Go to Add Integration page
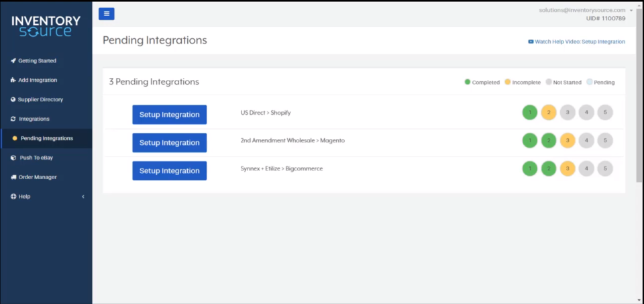The width and height of the screenshot is (644, 304). tap(38, 80)
